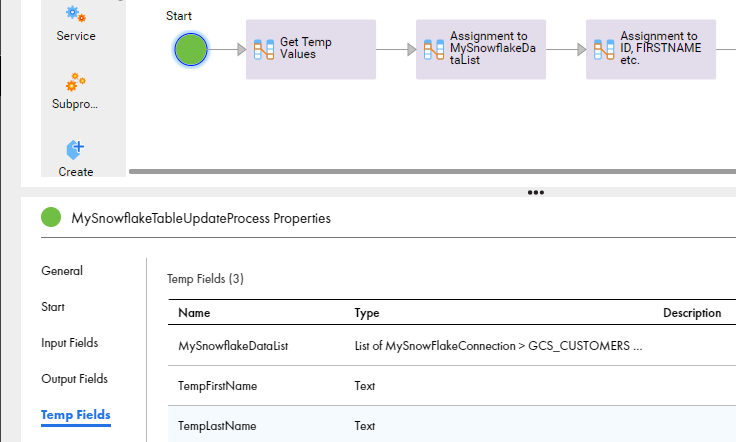Select the Get Temp Values step
Screen dimensions: 736x442
311,49
